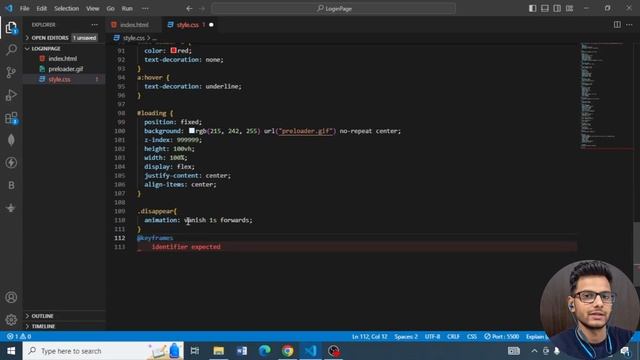This screenshot has width=640, height=360.
Task: Split the editor to the right
Action: click(617, 25)
